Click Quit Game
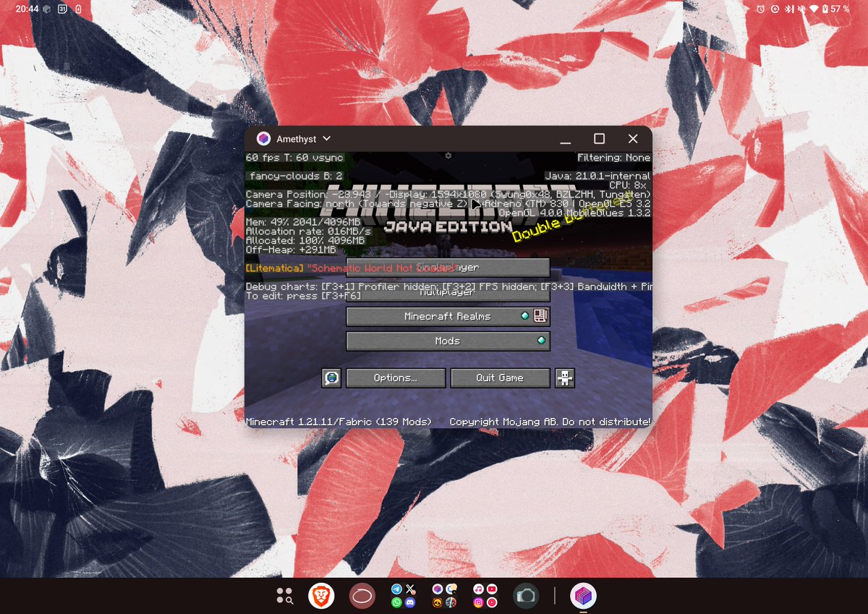This screenshot has height=614, width=868. pos(500,378)
